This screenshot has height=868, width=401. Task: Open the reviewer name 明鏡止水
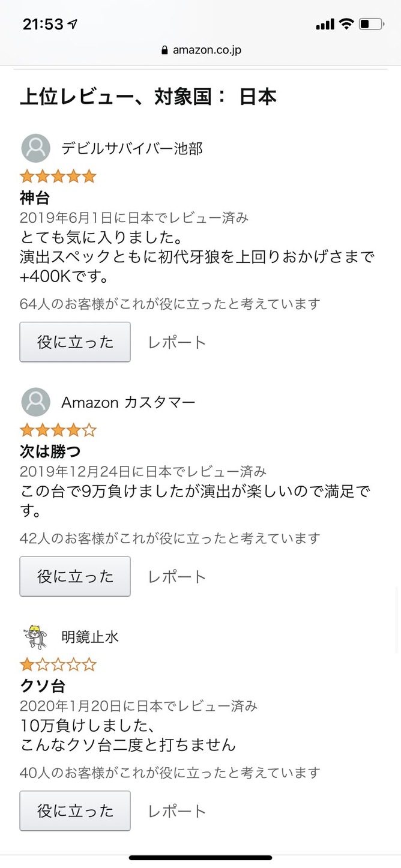click(90, 637)
